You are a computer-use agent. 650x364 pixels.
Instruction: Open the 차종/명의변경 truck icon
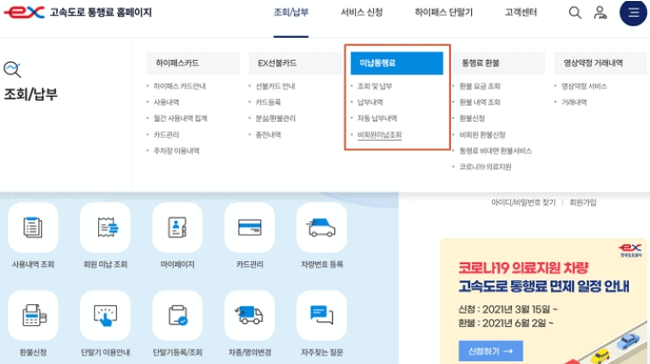pos(250,315)
